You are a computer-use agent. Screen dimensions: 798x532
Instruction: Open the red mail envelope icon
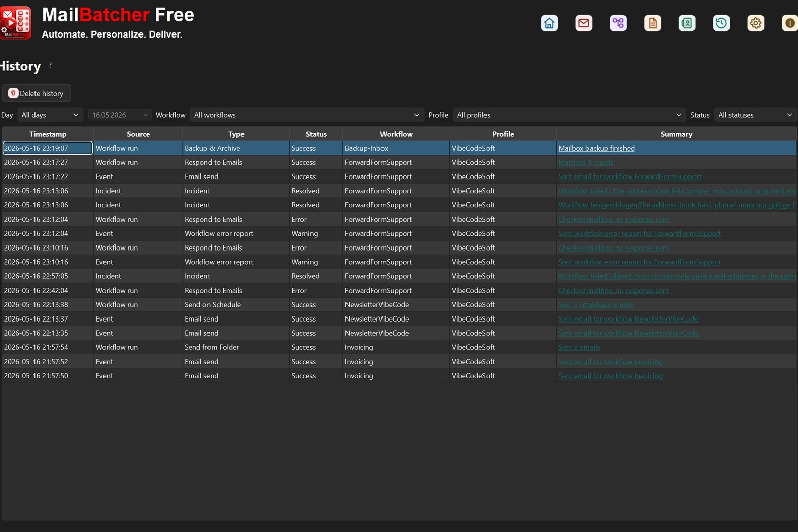tap(584, 23)
